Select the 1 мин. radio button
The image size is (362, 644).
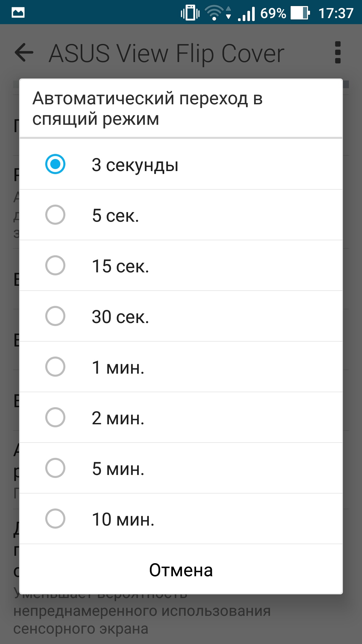55,367
